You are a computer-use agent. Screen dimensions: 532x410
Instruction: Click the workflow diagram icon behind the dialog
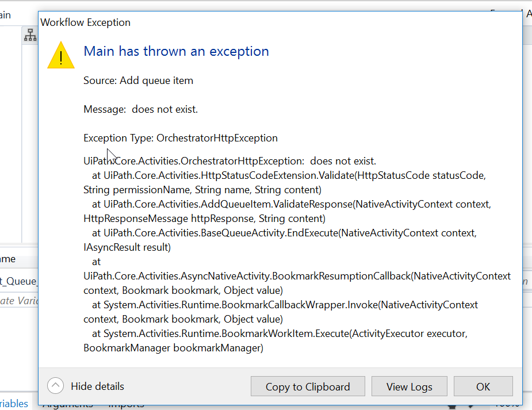(30, 35)
